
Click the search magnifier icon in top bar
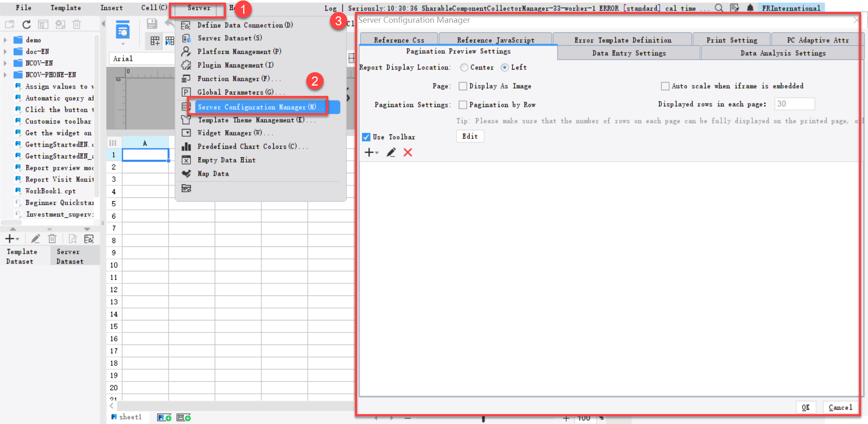[719, 8]
